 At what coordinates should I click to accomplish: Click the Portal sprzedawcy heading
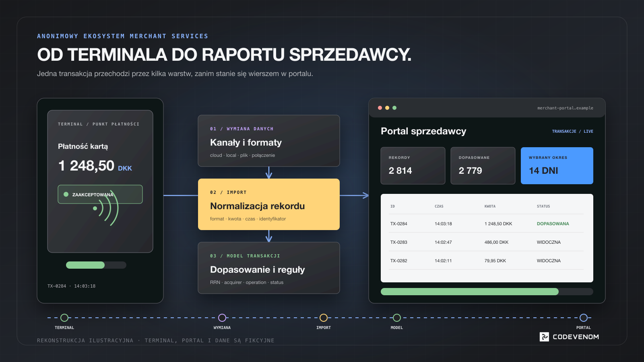click(x=423, y=131)
